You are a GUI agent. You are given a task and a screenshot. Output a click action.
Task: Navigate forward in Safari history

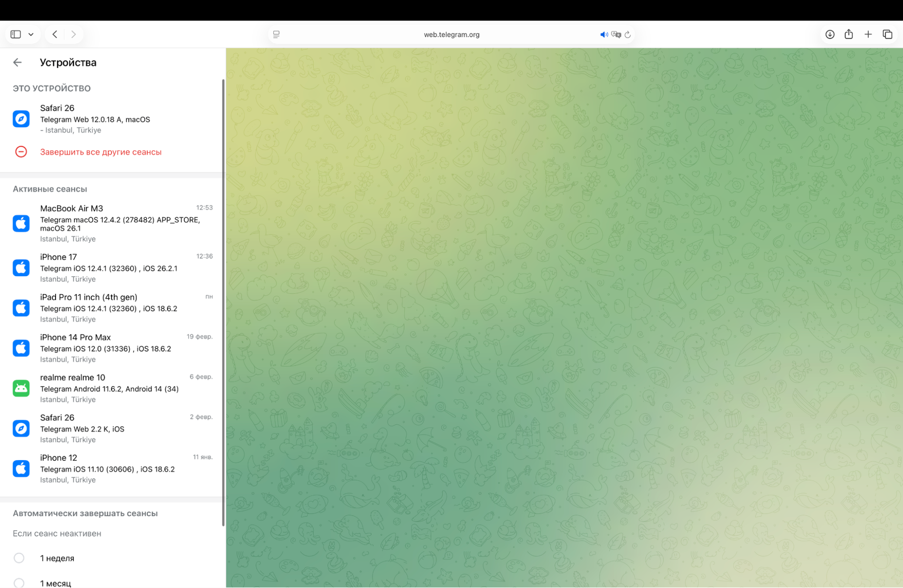click(x=73, y=34)
